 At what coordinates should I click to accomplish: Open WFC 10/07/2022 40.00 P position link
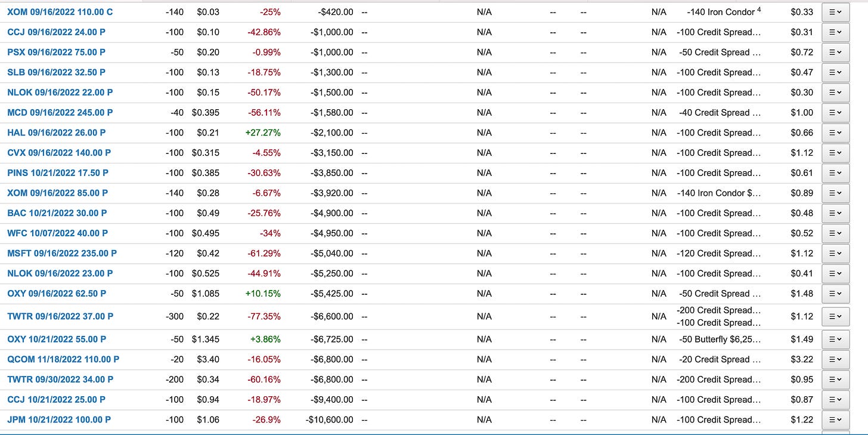coord(57,233)
